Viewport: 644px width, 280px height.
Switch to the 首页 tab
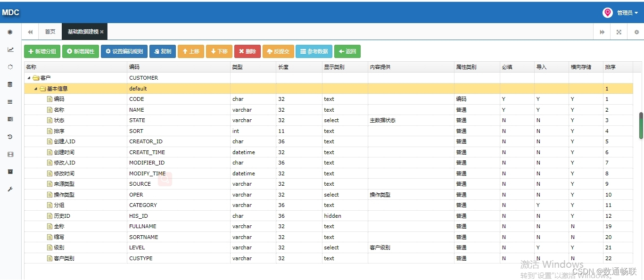(x=50, y=32)
